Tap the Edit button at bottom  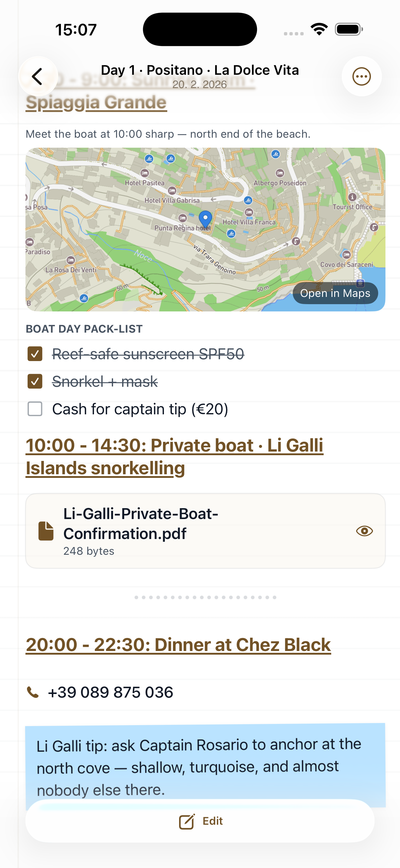(200, 821)
